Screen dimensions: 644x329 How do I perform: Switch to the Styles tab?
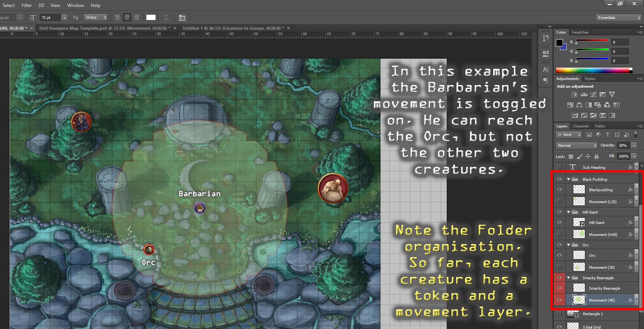click(590, 79)
